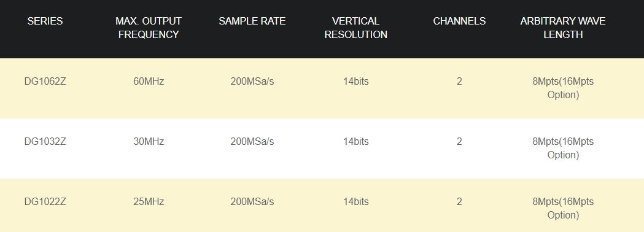Select the DG1022Z series cell

pos(45,201)
